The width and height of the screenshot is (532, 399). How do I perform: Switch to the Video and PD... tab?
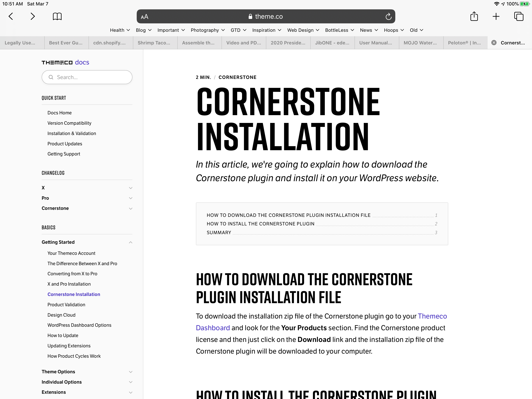point(244,43)
